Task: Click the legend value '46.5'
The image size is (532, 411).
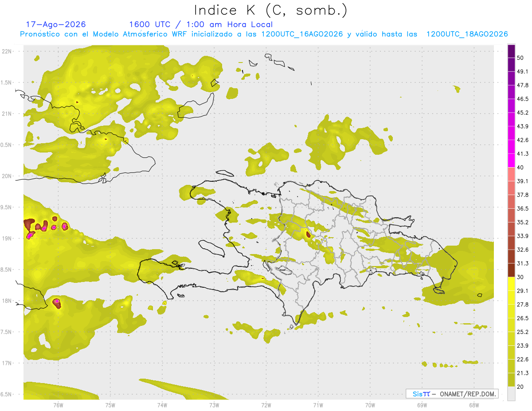Action: [523, 99]
